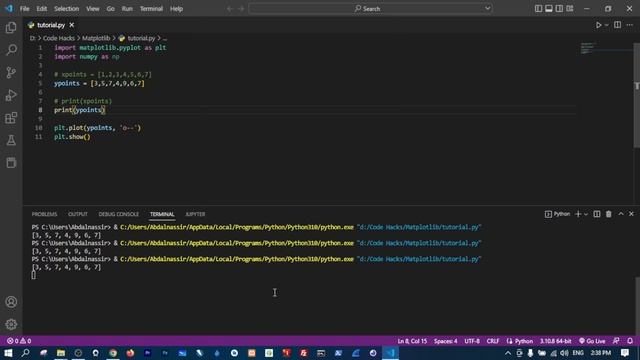This screenshot has width=640, height=360.
Task: Switch to the DEBUG CONSOLE tab
Action: 119,214
